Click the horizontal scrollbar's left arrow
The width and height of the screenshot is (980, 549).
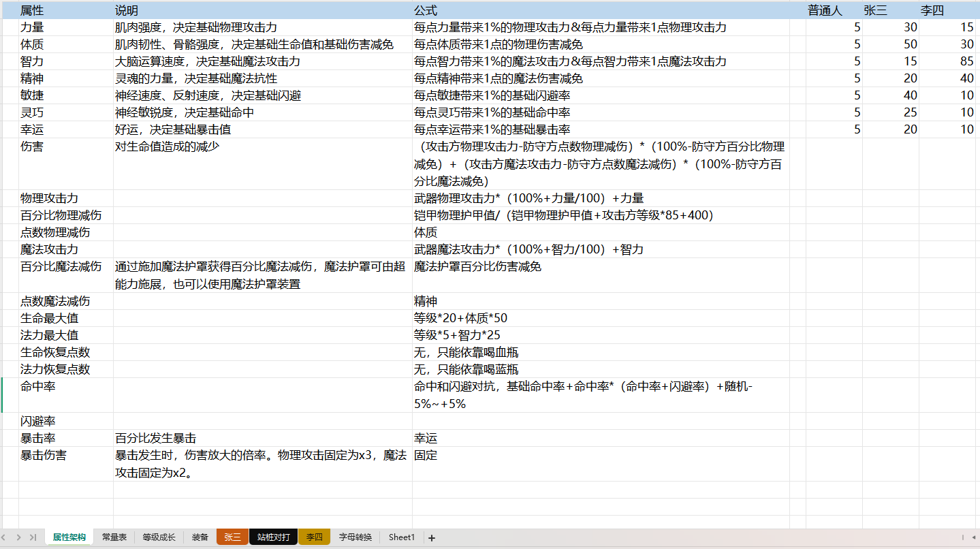pyautogui.click(x=963, y=537)
